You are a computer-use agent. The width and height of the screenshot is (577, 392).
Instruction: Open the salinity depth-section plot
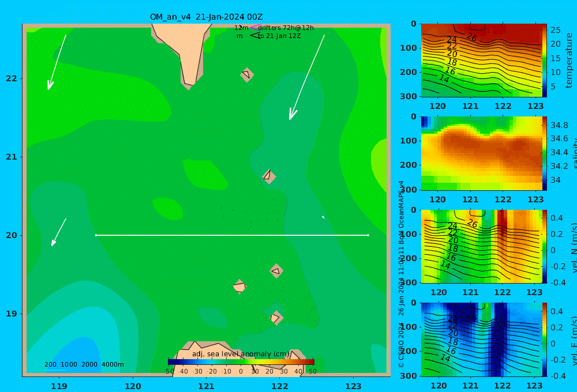pyautogui.click(x=482, y=153)
